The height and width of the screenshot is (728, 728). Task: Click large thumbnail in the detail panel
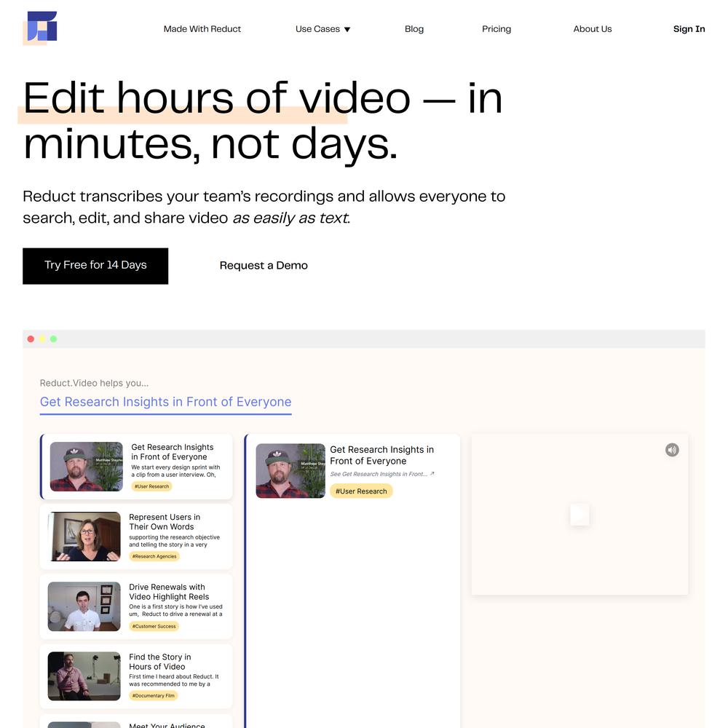290,471
